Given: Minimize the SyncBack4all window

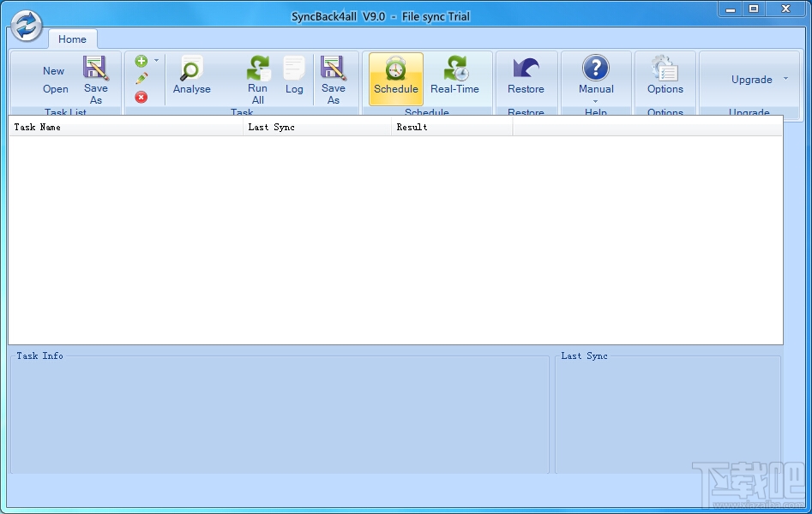Looking at the screenshot, I should pos(731,9).
